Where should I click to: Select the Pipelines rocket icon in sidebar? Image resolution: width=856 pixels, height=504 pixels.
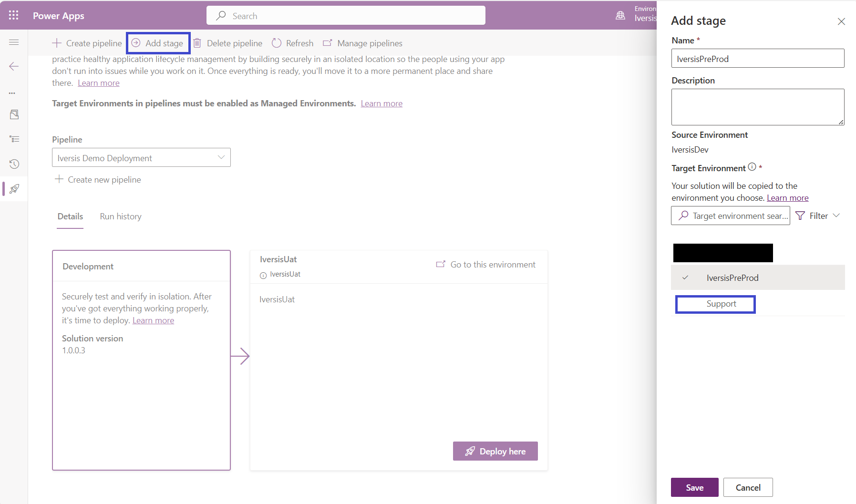[14, 189]
